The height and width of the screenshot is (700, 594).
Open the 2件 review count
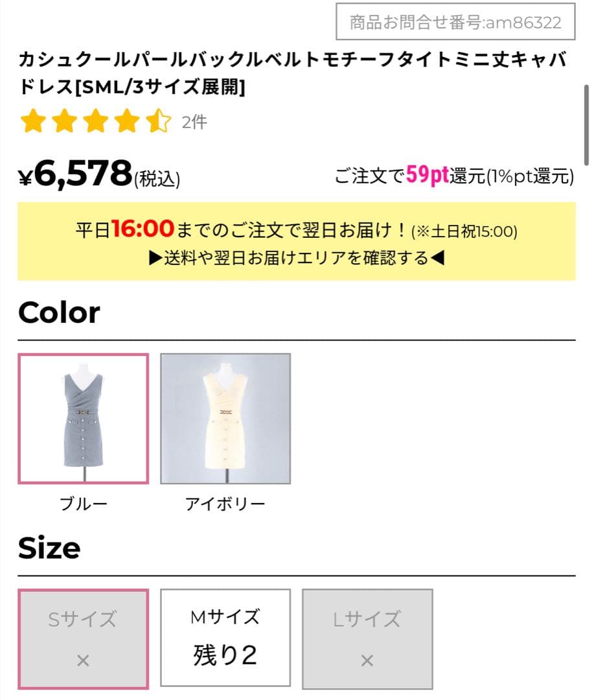[194, 122]
